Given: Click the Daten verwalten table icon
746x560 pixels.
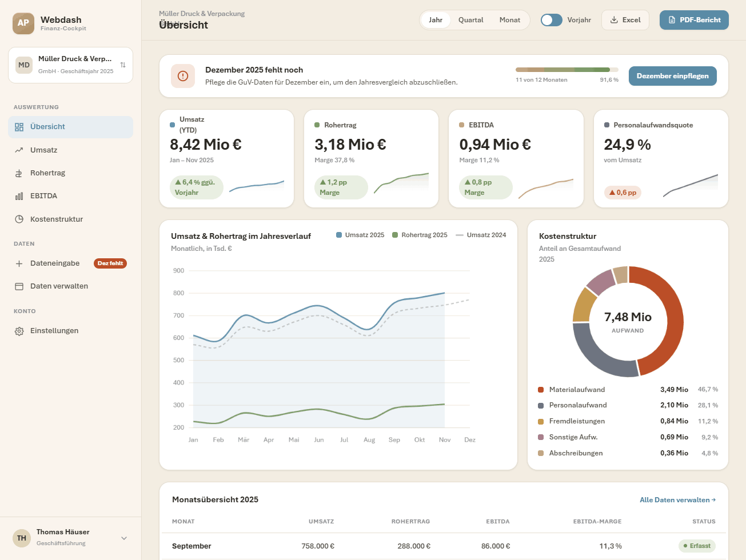Looking at the screenshot, I should pyautogui.click(x=19, y=286).
